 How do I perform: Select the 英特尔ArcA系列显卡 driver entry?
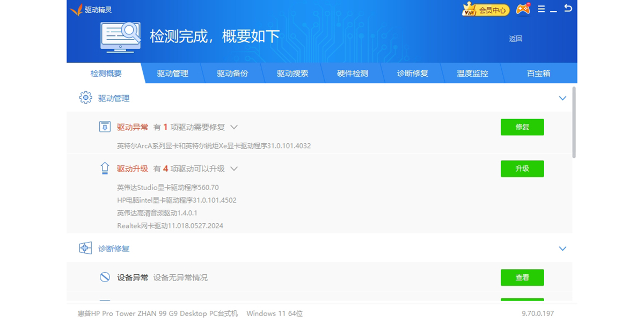pos(214,146)
